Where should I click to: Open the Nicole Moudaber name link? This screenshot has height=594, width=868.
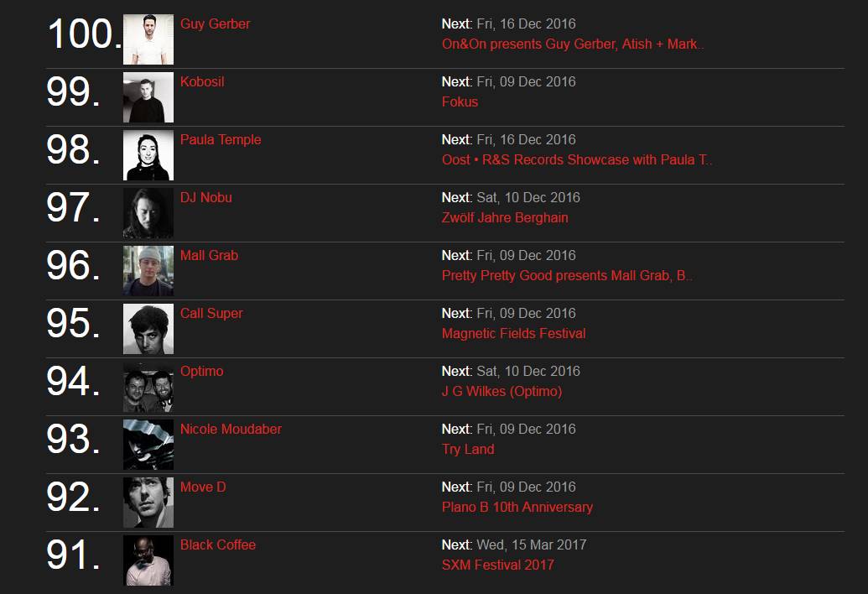231,429
